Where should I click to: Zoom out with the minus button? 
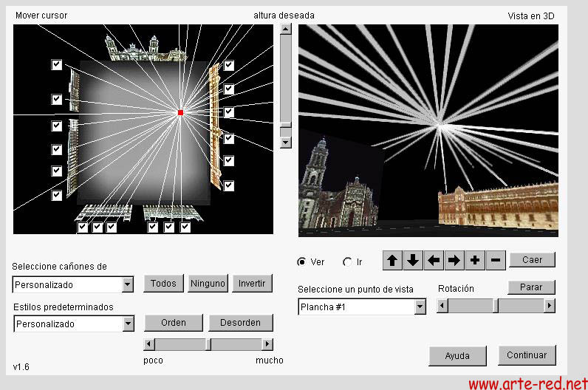point(496,260)
